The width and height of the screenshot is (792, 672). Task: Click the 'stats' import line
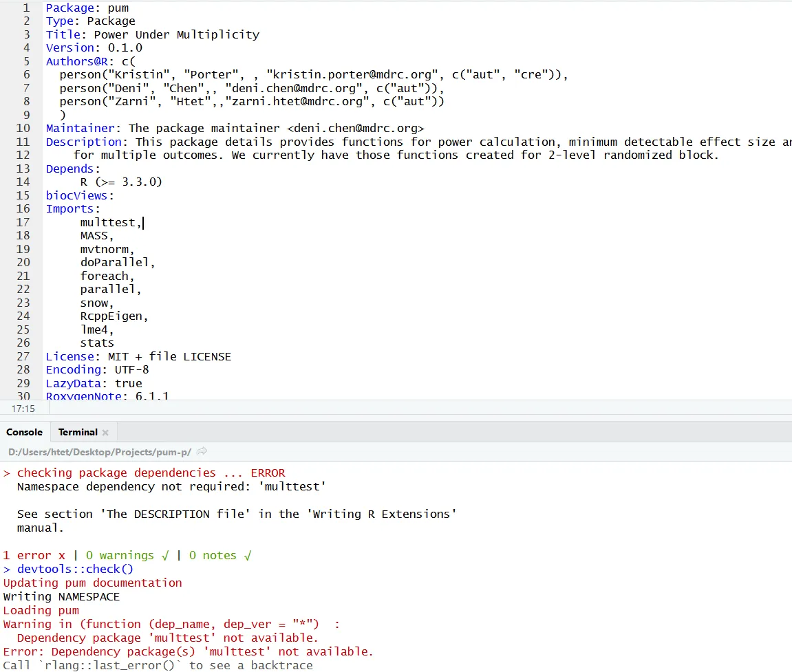click(97, 343)
